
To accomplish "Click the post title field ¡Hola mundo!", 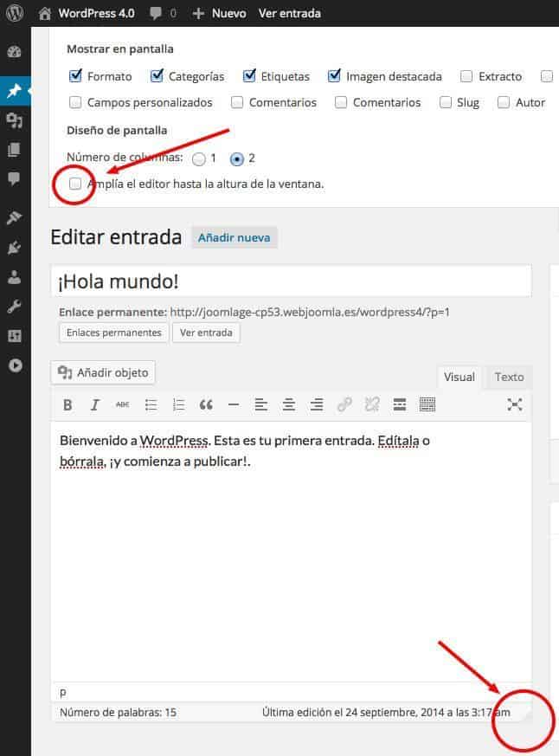I will 291,281.
